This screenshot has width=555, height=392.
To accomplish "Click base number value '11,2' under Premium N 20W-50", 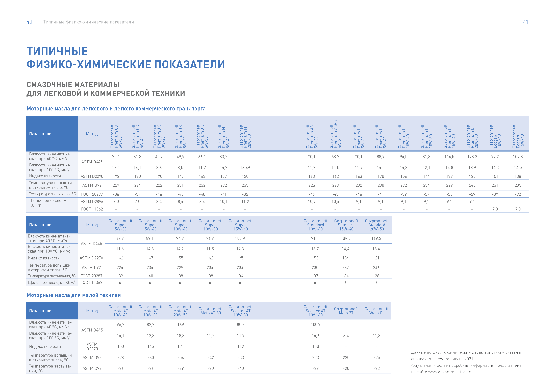I will 245,201.
